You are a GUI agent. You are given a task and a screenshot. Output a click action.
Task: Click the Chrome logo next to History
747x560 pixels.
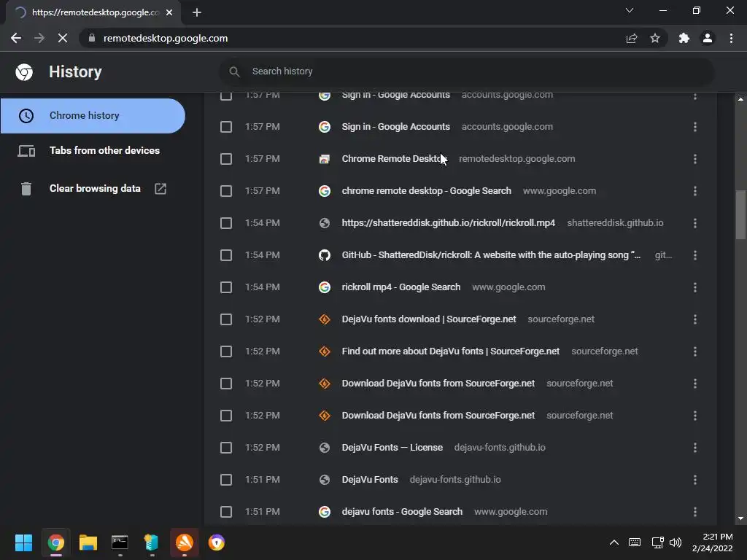(24, 72)
